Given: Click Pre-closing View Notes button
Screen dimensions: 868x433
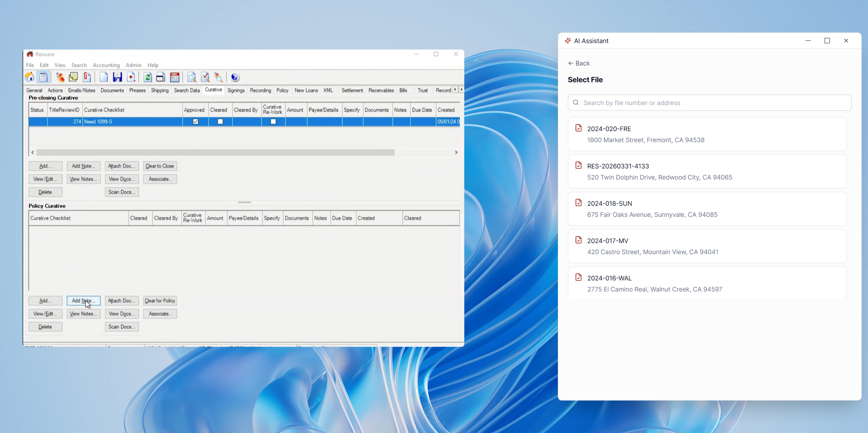Looking at the screenshot, I should click(83, 179).
